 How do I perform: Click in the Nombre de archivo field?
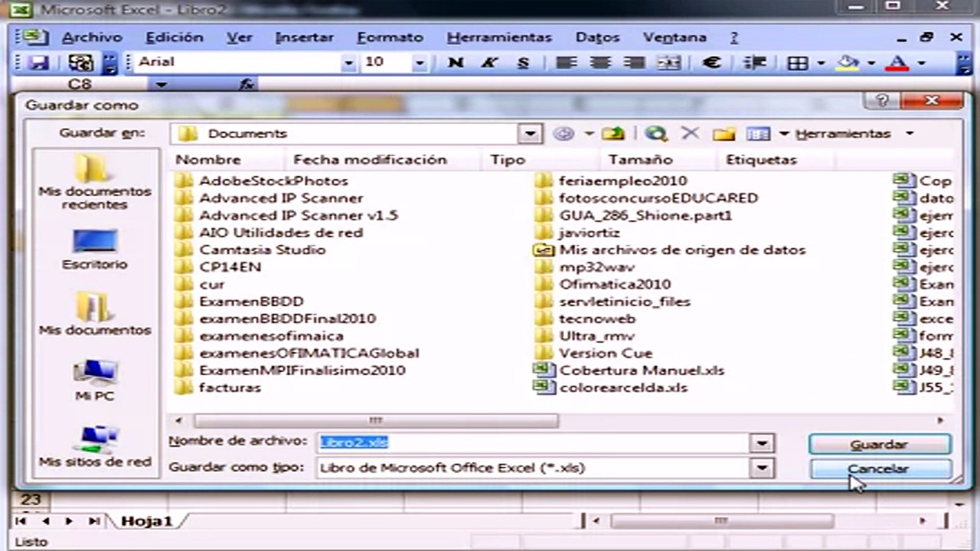point(533,443)
